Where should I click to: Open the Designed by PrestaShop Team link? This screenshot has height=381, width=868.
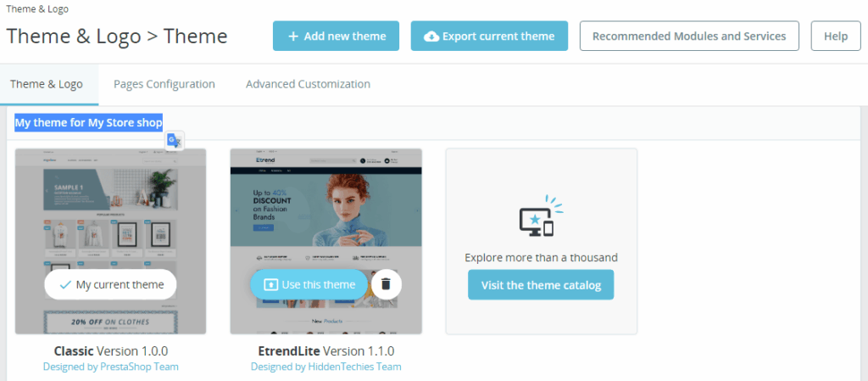coord(110,367)
